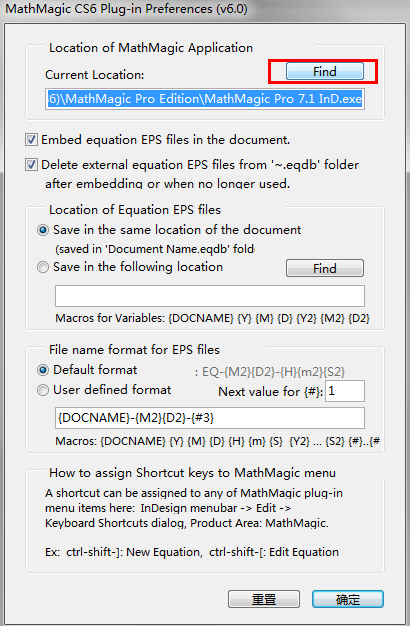Click the Next value for {#} field
Screen dimensions: 410x626
tap(345, 391)
